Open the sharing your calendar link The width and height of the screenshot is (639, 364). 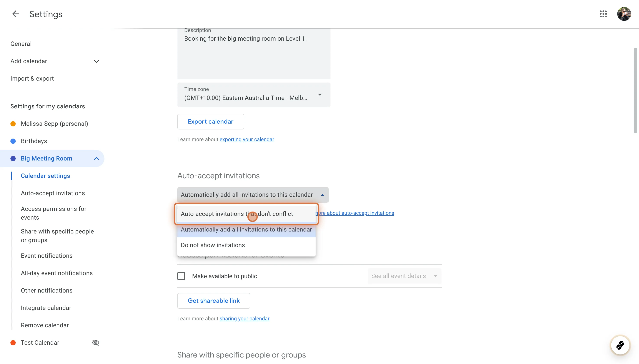click(x=244, y=318)
